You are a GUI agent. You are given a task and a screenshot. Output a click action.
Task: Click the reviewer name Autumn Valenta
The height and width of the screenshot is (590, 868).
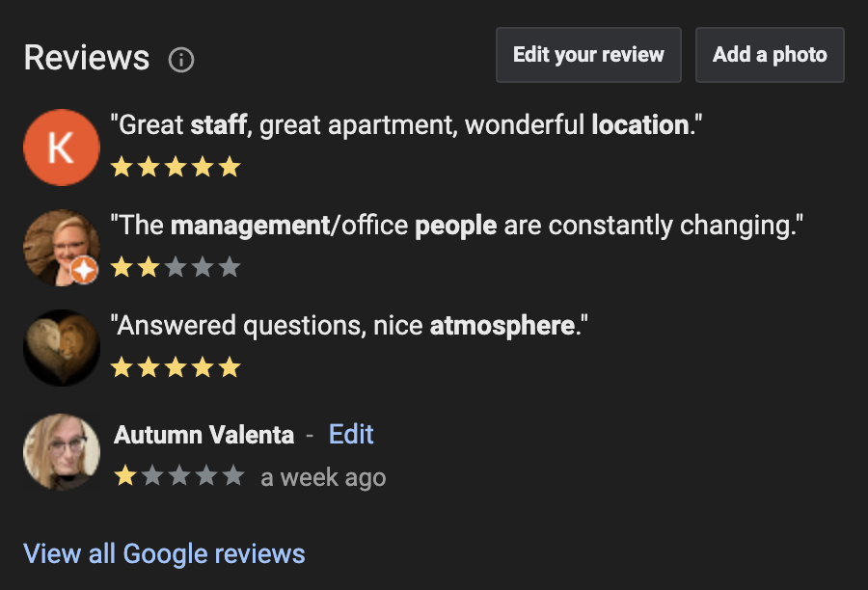[x=204, y=435]
